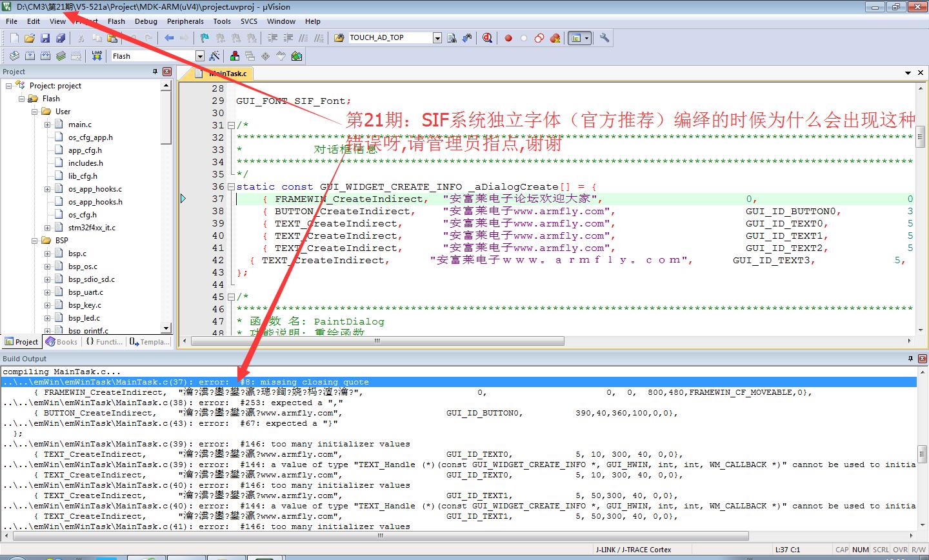Viewport: 929px width, 560px height.
Task: Kill all breakpoints
Action: click(x=555, y=38)
